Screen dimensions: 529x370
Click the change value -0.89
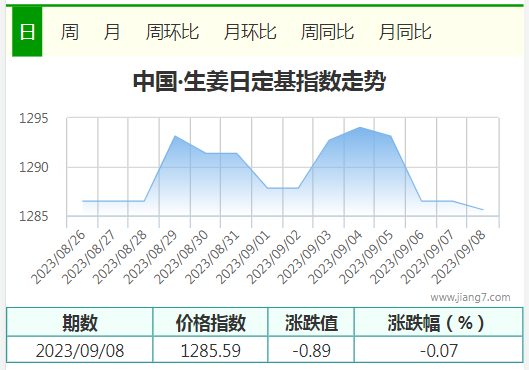[x=311, y=351]
